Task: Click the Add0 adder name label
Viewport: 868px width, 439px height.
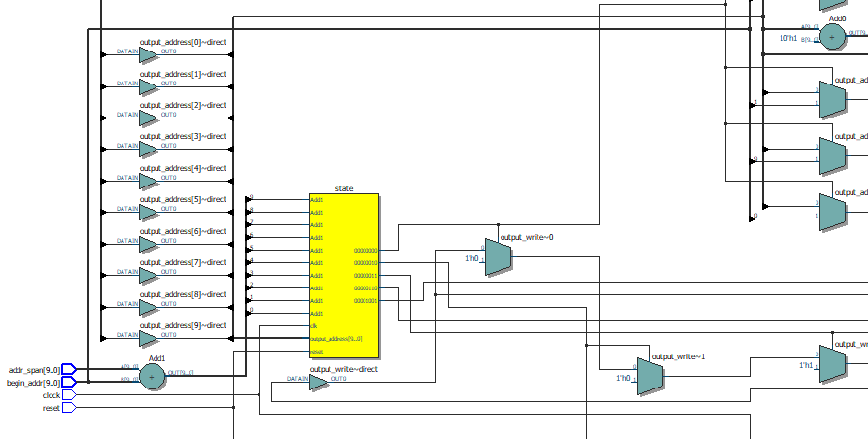Action: pos(837,18)
